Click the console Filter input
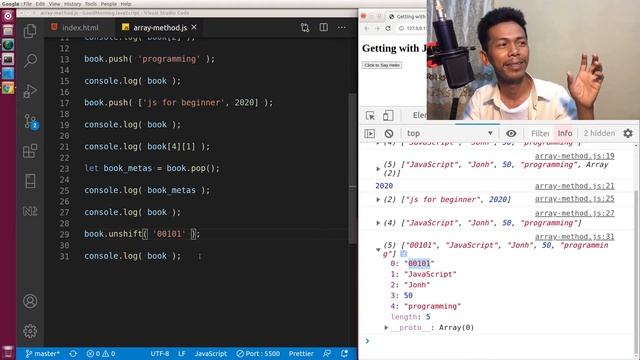640x360 pixels. (540, 133)
